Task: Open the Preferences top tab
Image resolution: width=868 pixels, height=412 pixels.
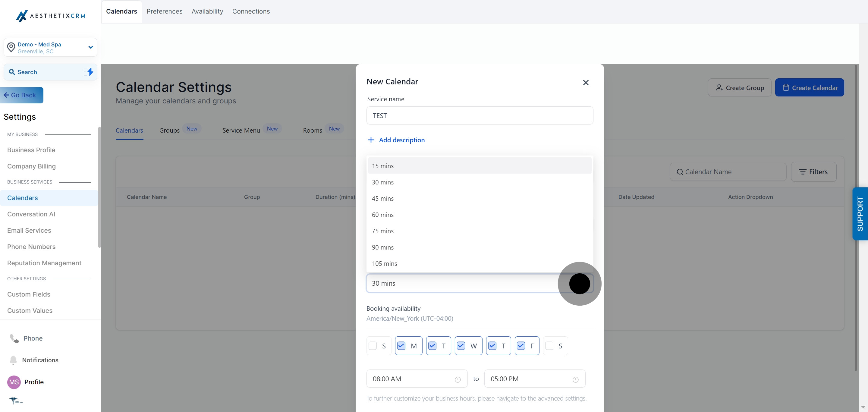Action: 165,11
